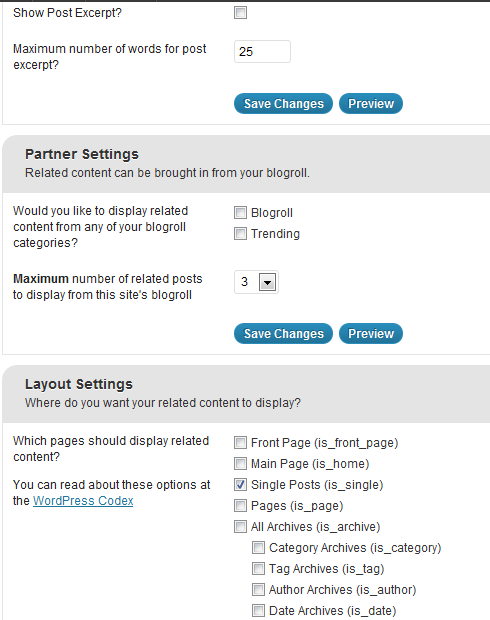
Task: Tick the Blogroll checkbox
Action: click(x=240, y=212)
